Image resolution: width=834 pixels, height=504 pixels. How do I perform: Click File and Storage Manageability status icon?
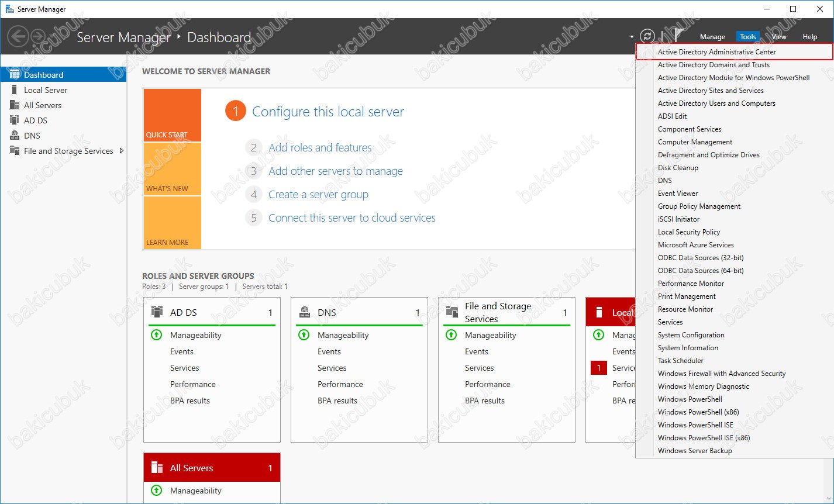tap(451, 335)
